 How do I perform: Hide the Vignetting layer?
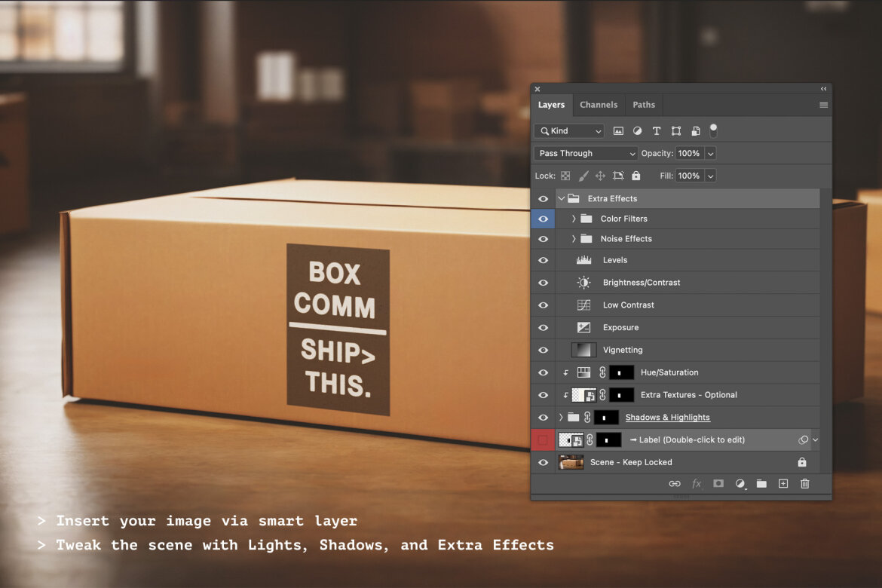pos(543,350)
